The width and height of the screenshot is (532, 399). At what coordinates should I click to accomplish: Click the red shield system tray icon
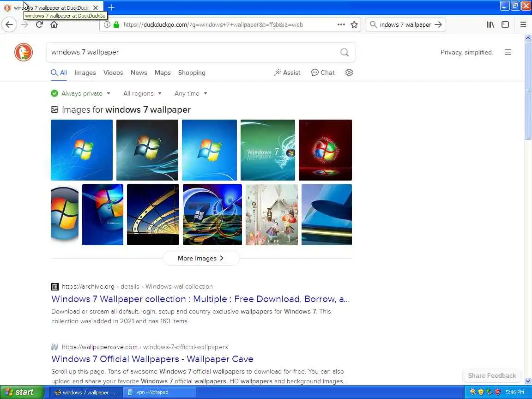[497, 392]
